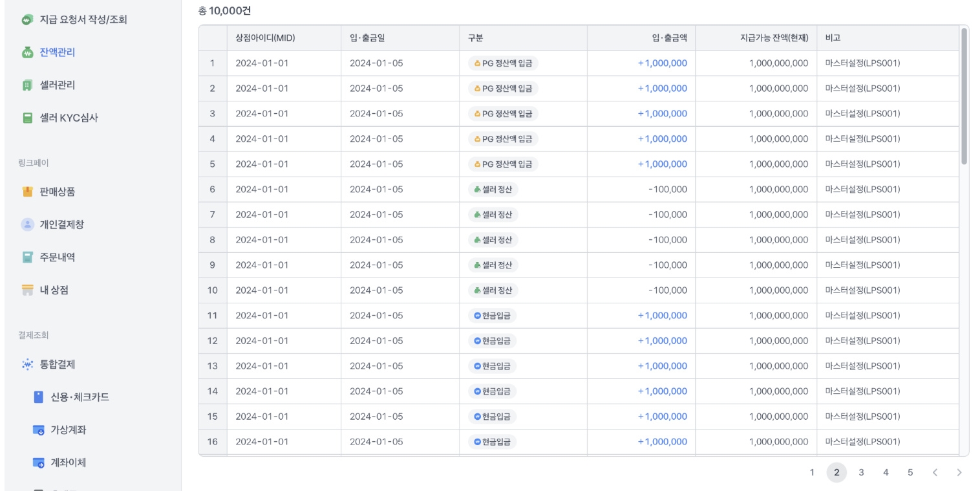This screenshot has height=491, width=980.
Task: Select 가상계좌 in the sidebar
Action: pyautogui.click(x=68, y=430)
